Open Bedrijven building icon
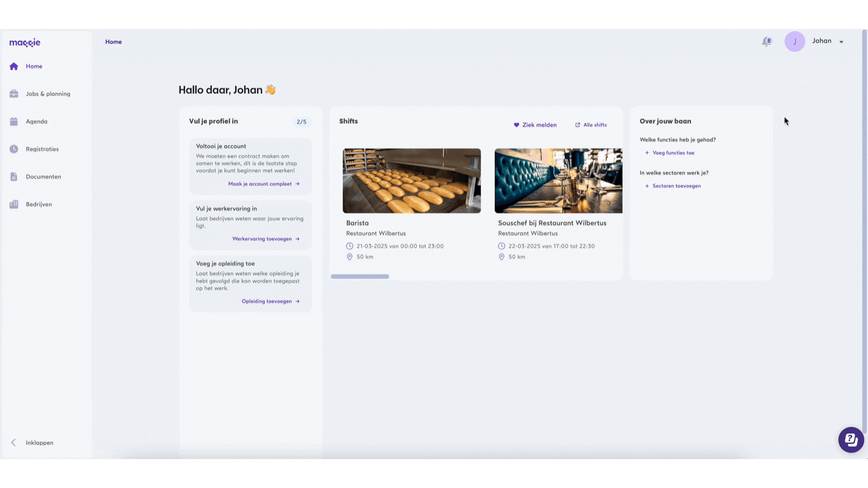 point(14,204)
